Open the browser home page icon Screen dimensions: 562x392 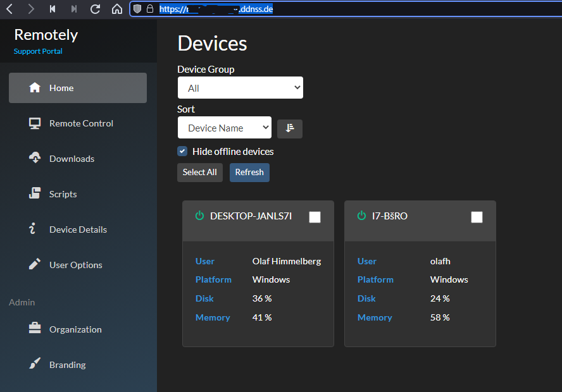(117, 9)
